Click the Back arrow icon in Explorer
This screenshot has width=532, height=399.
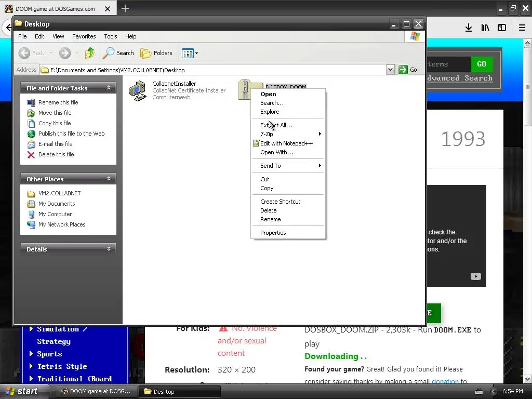coord(24,53)
